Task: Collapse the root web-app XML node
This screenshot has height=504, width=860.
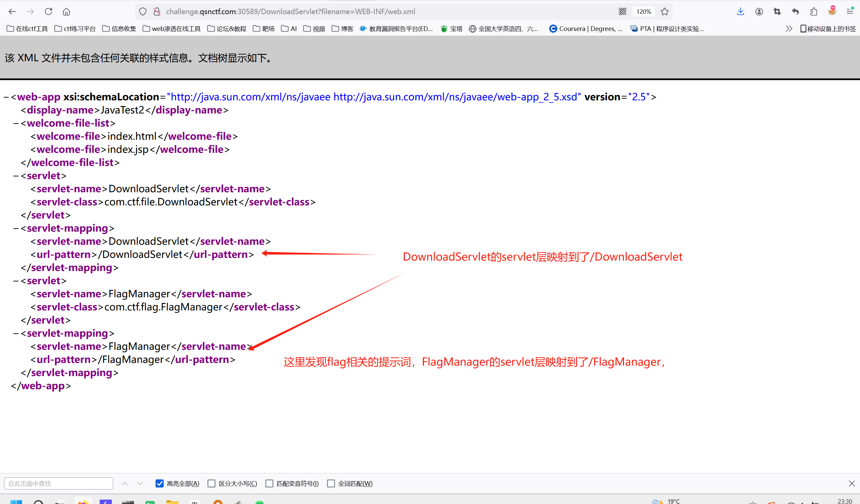Action: coord(6,97)
